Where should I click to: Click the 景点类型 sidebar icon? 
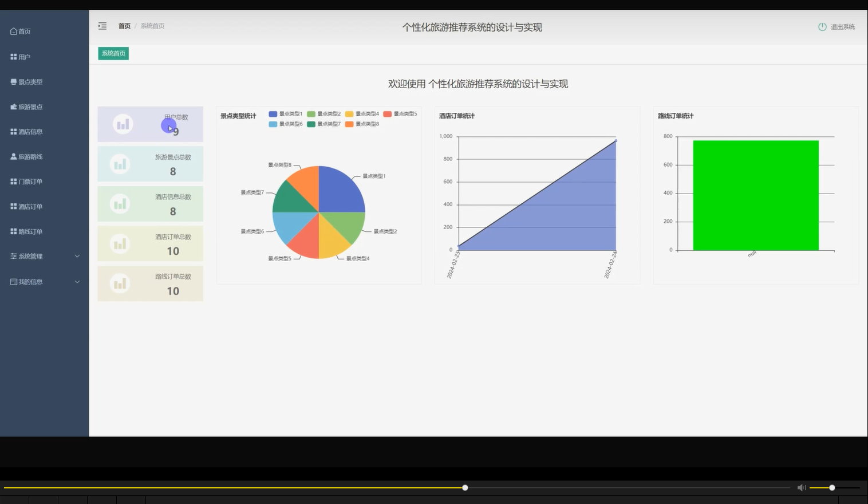click(14, 82)
